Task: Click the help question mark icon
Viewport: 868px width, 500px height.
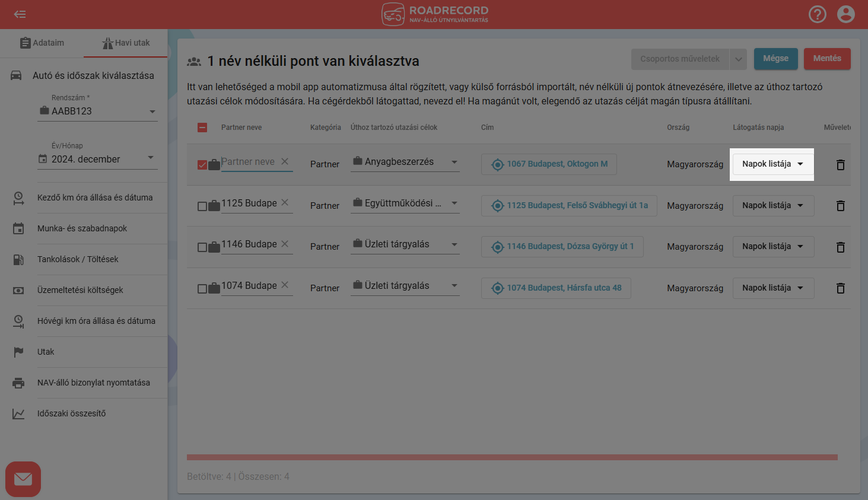Action: tap(817, 14)
